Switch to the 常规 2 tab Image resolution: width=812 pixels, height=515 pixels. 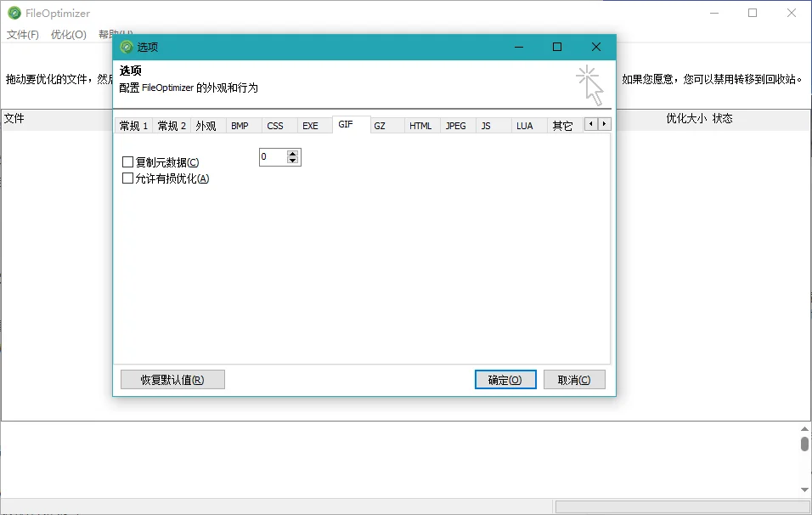click(172, 126)
